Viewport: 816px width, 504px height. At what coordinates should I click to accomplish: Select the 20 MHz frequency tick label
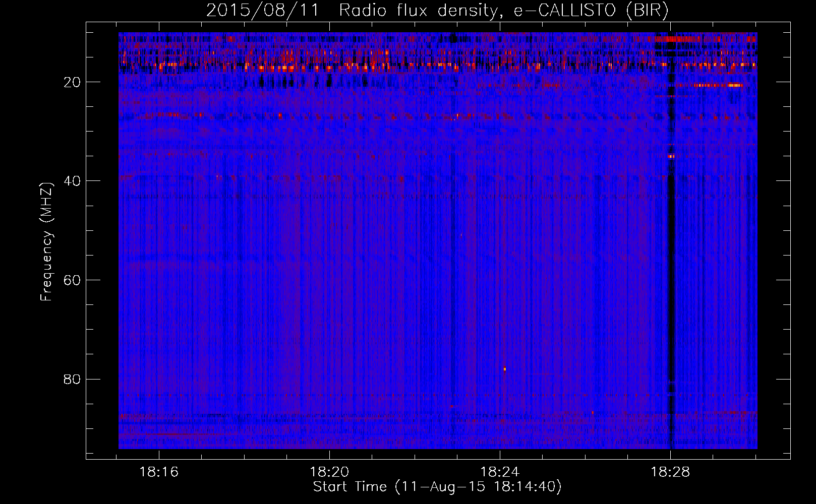click(x=73, y=82)
